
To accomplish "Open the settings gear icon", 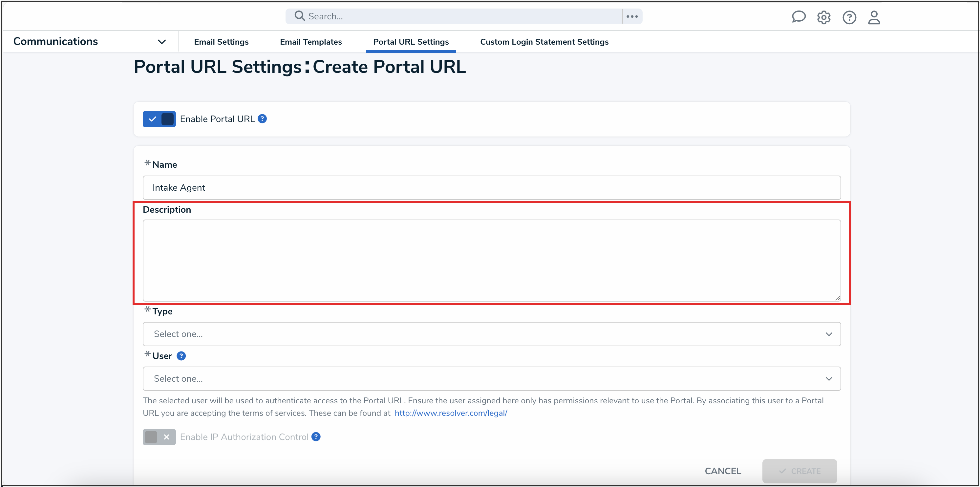I will click(824, 17).
